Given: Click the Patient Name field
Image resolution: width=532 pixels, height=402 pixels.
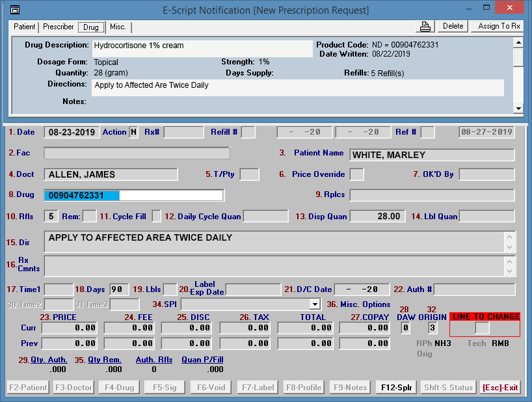Looking at the screenshot, I should click(432, 155).
